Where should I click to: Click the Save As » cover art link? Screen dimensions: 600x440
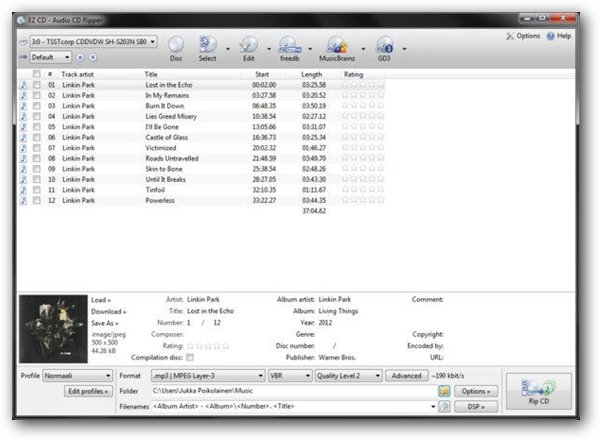[x=104, y=323]
